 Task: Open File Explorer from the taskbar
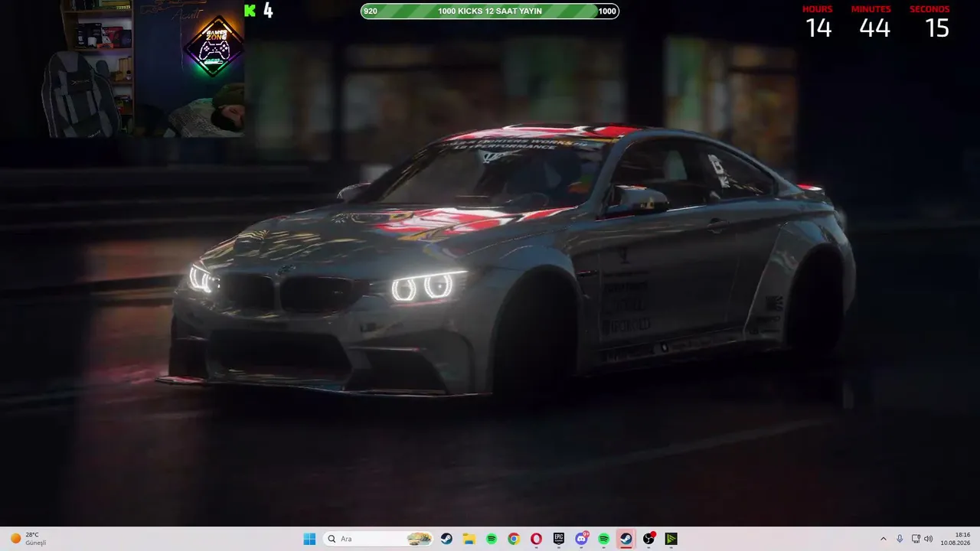pos(469,539)
